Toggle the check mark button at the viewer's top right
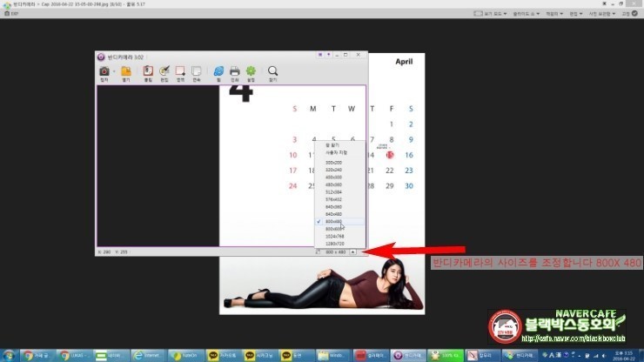The image size is (644, 362). click(634, 14)
